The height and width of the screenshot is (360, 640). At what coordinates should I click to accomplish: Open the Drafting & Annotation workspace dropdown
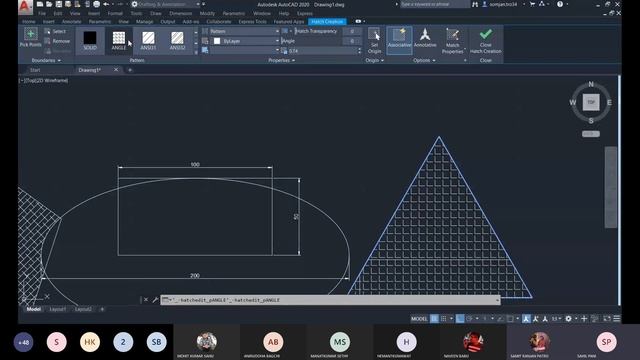coord(167,4)
